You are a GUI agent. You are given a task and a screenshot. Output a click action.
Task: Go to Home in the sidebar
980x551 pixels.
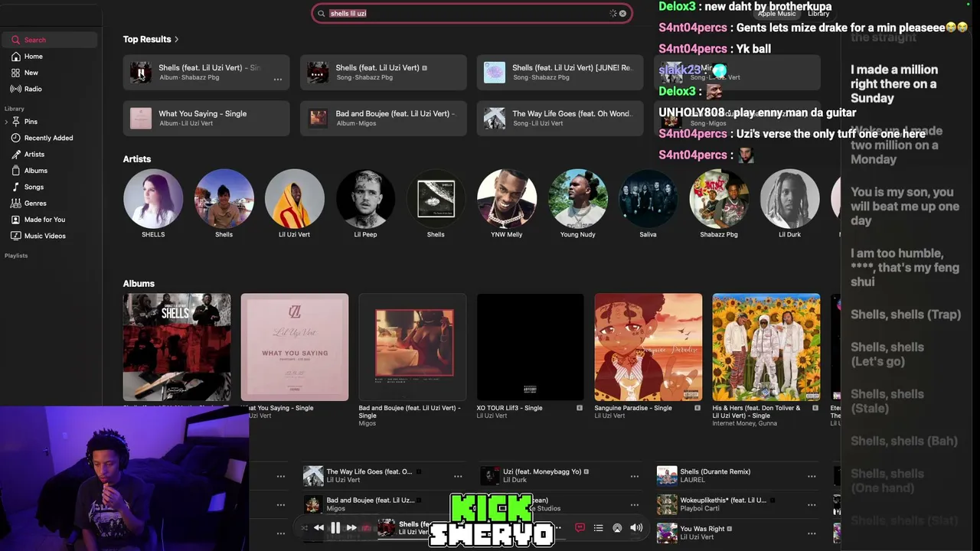[49, 57]
